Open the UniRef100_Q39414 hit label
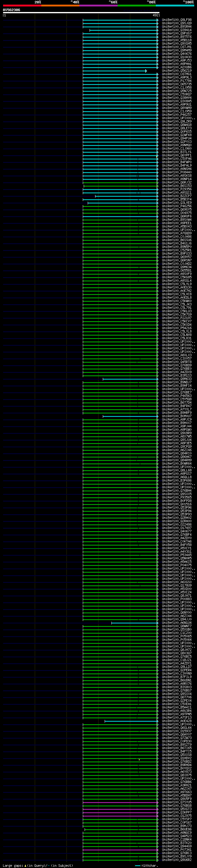197x868 pixels. point(177,30)
